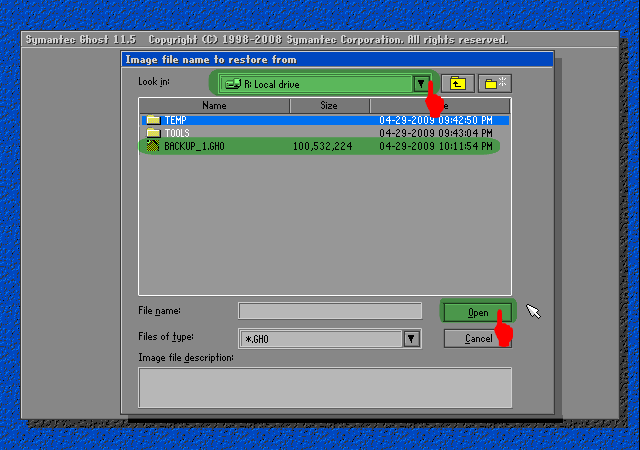Click the date 04-29-2009 09:43:04 PM
The width and height of the screenshot is (640, 450).
coord(436,134)
